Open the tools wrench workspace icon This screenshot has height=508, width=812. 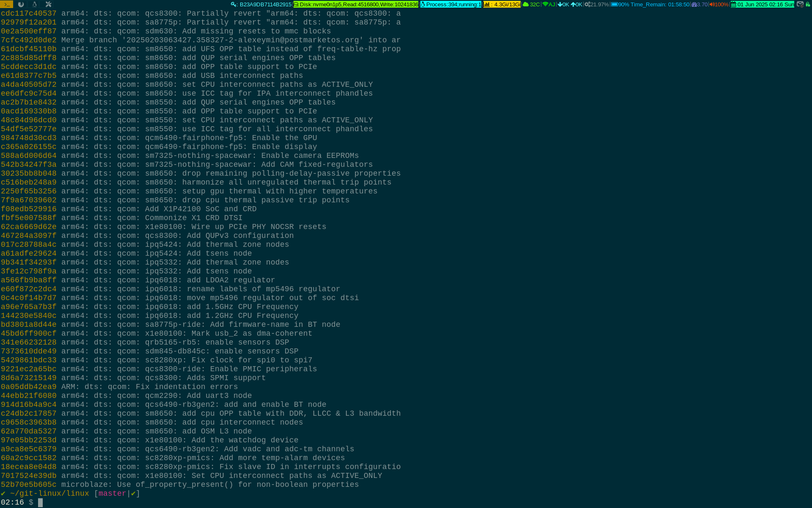point(48,4)
